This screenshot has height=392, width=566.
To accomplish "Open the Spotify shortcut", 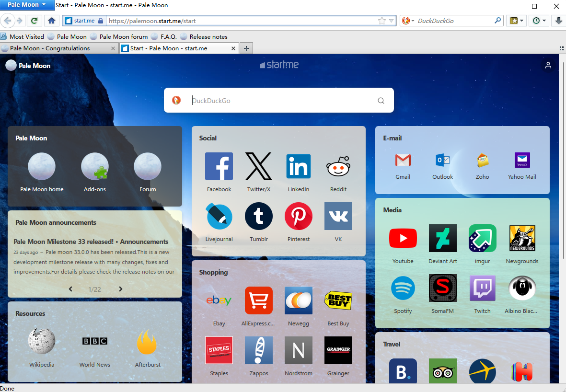I will point(403,288).
